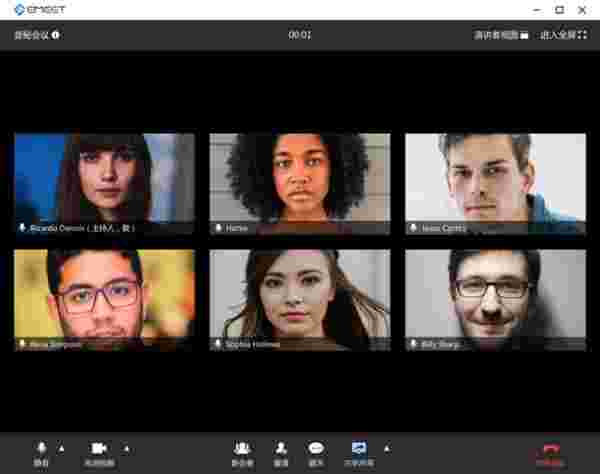Turn off the video camera in the toolbar
This screenshot has width=600, height=474.
click(99, 453)
